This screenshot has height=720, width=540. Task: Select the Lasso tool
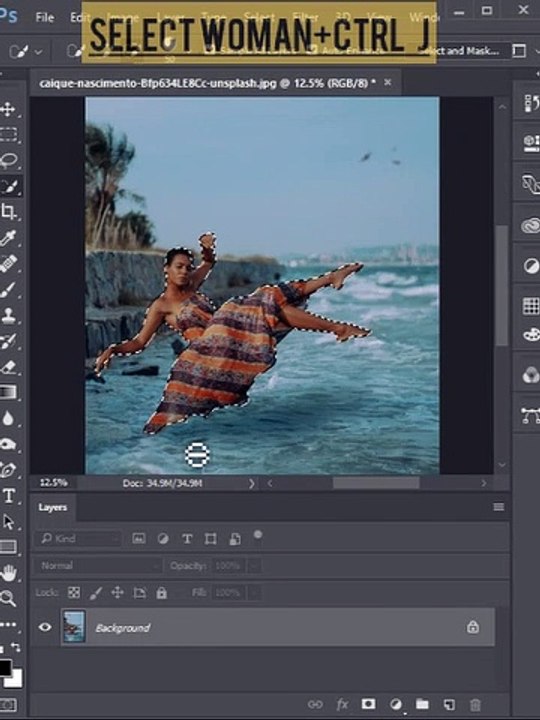coord(9,160)
